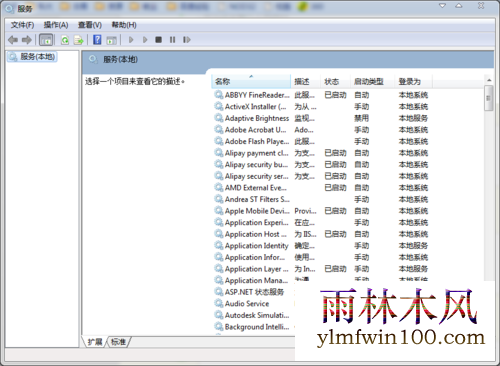This screenshot has width=500, height=366.
Task: Click 禁用 startup type of Adaptive Brightness
Action: pos(361,118)
